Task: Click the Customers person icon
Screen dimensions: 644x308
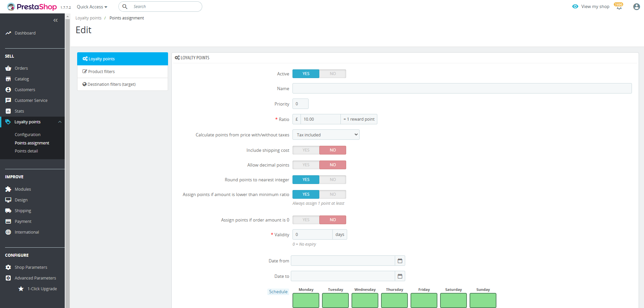Action: (8, 90)
